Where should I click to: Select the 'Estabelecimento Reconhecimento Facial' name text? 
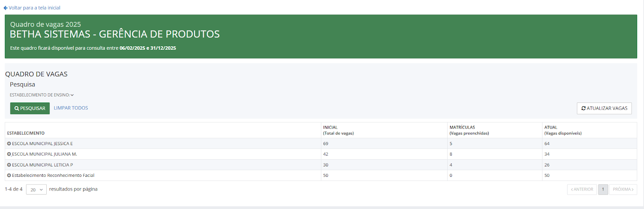(x=53, y=176)
